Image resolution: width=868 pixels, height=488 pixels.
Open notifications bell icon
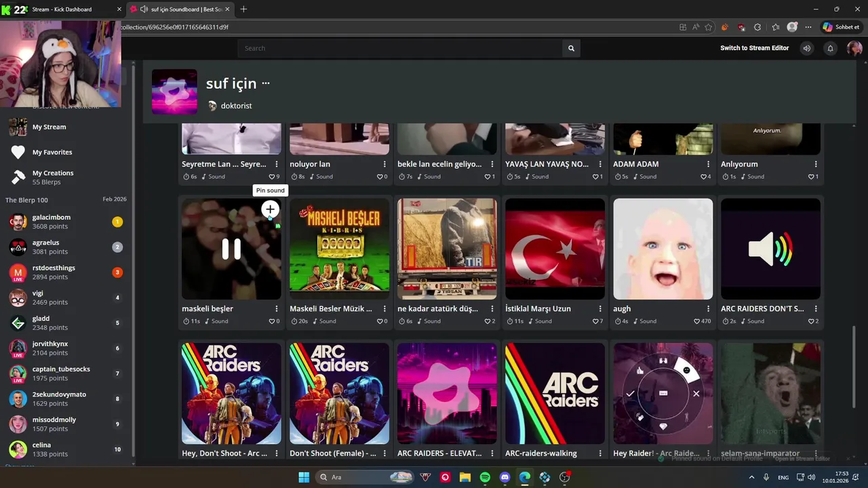click(x=830, y=48)
